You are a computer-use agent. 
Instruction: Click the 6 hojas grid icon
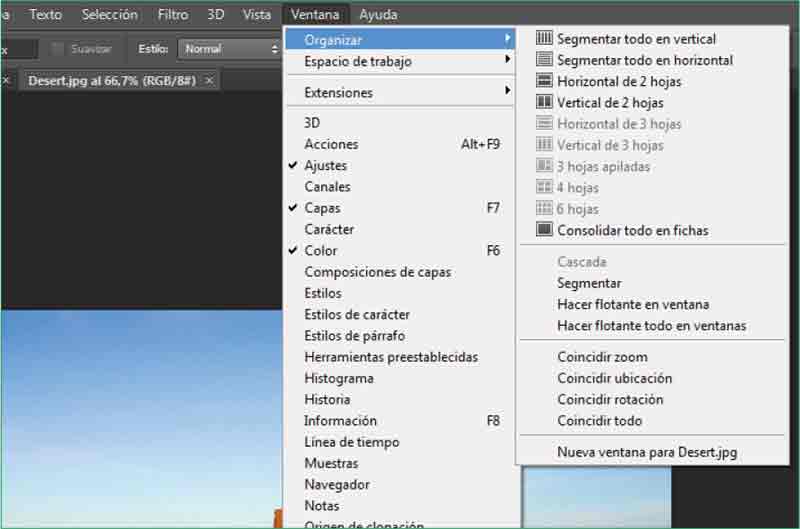tap(544, 209)
